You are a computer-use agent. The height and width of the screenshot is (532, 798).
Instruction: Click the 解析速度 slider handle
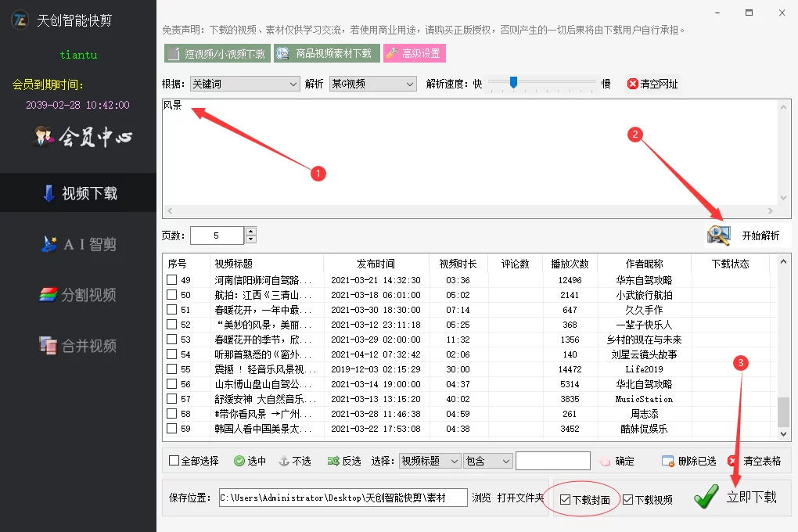(x=513, y=82)
